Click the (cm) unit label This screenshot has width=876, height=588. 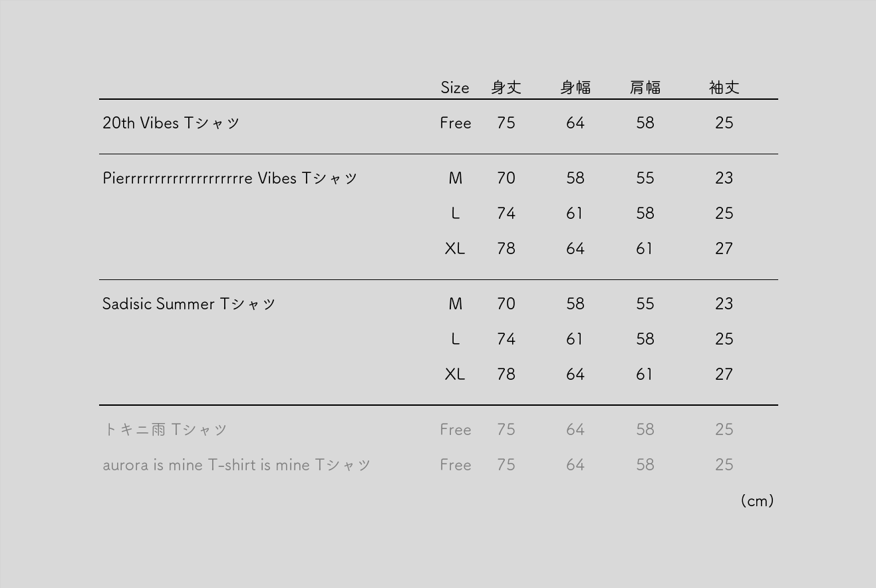[x=757, y=501]
